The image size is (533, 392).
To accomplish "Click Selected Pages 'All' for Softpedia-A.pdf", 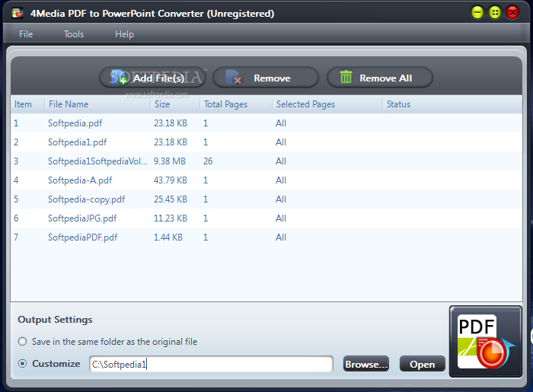I will click(281, 180).
